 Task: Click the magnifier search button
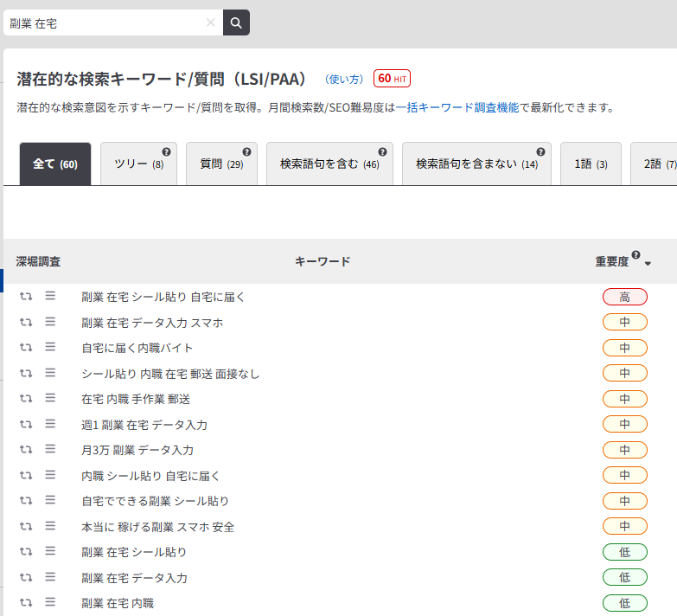click(x=236, y=22)
